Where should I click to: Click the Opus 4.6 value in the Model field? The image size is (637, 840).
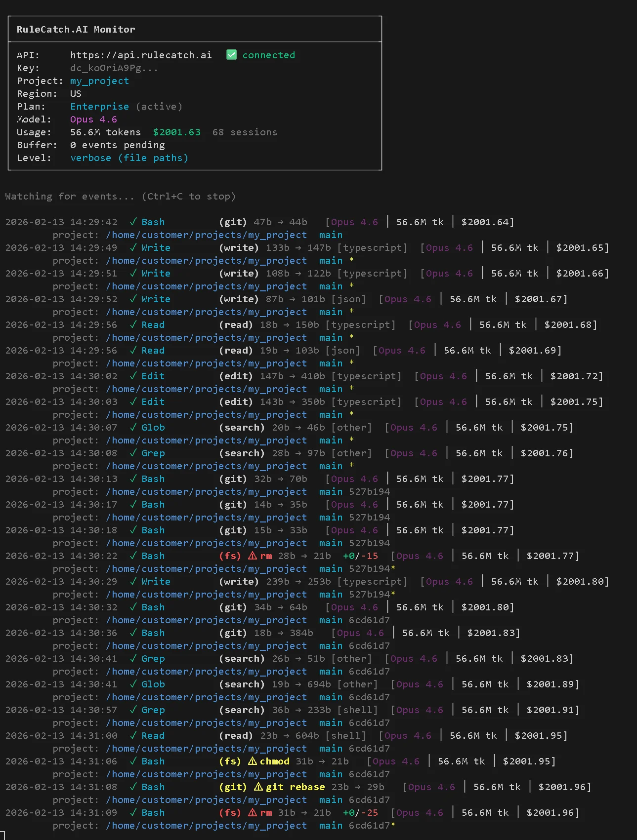[x=93, y=119]
